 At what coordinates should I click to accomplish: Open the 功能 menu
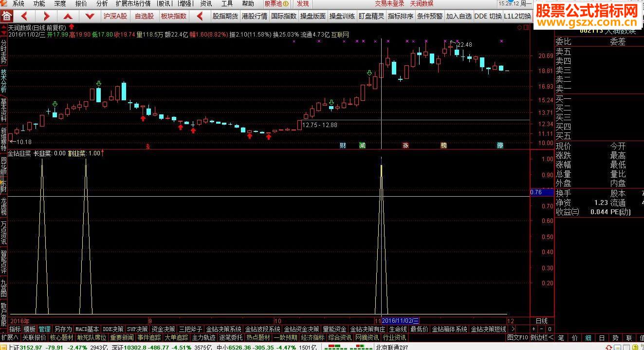(x=39, y=3)
